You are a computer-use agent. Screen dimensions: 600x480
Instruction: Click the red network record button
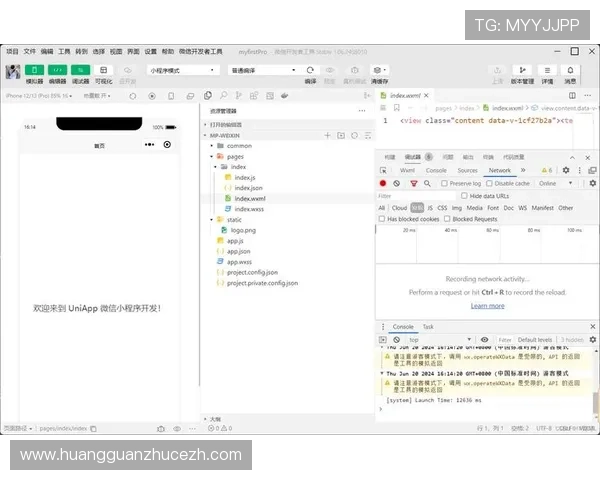coord(383,183)
